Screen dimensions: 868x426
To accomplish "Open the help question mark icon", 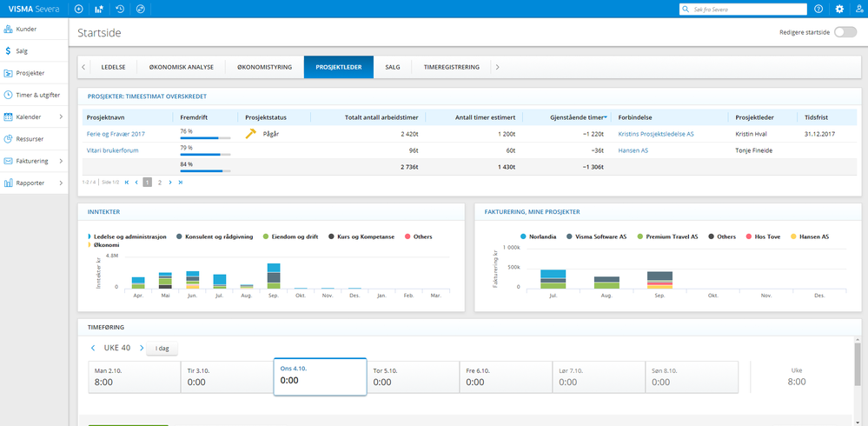I will (x=818, y=9).
